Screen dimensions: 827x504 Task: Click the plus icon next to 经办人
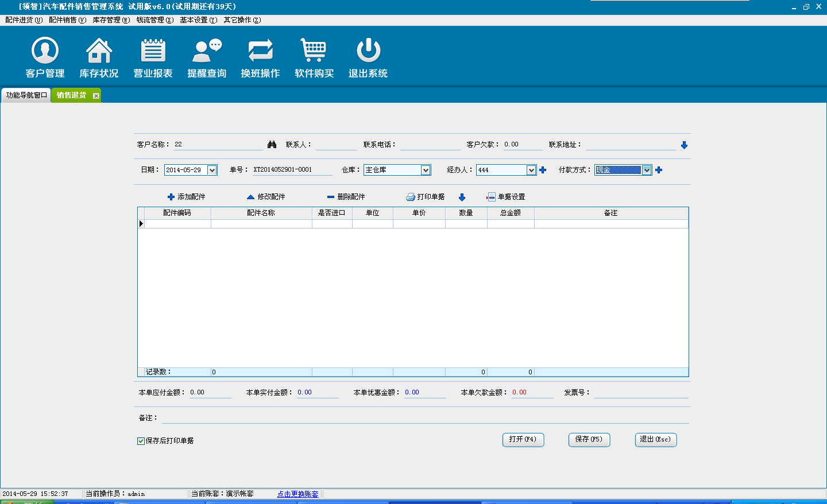[543, 170]
